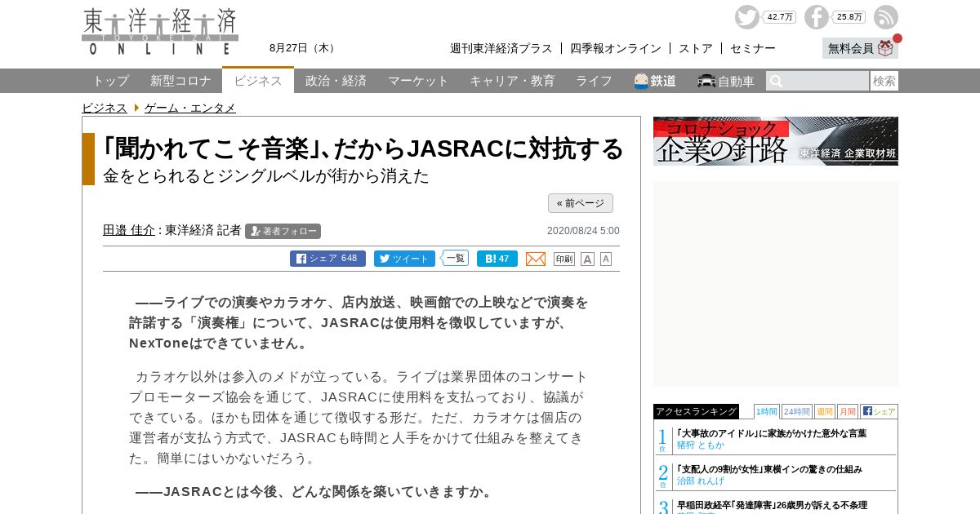Bookmark on Hatena B! 47
980x514 pixels.
tap(497, 259)
